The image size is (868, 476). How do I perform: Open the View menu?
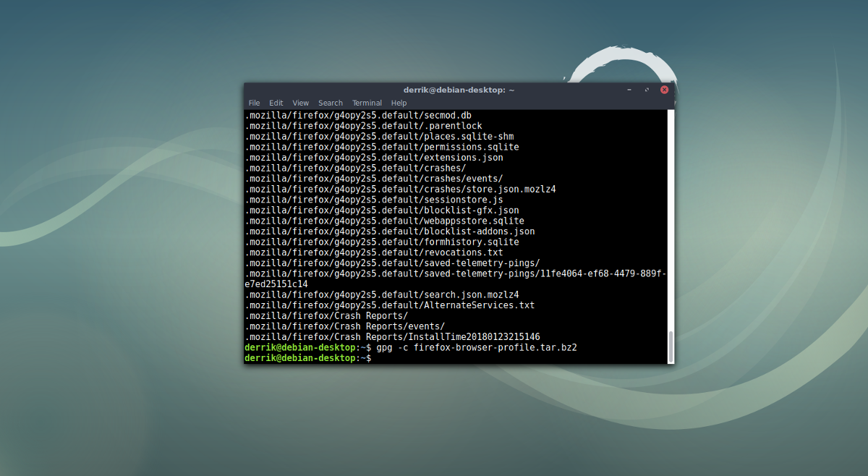click(301, 103)
